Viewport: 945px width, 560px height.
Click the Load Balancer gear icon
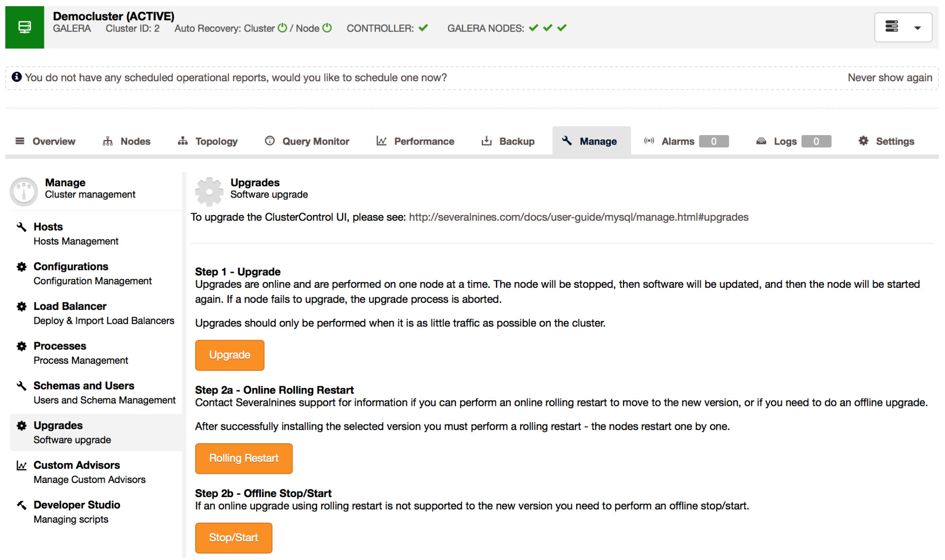21,306
